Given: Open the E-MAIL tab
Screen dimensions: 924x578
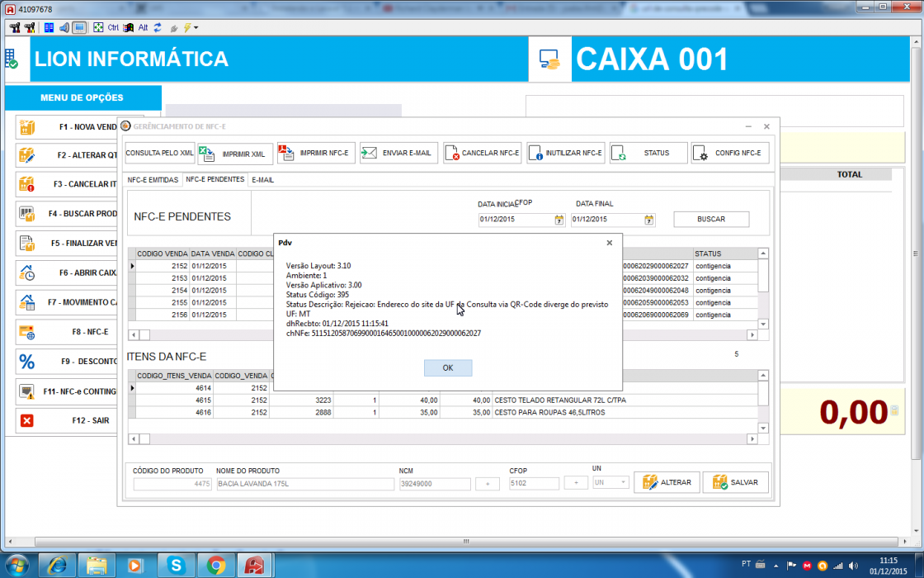Looking at the screenshot, I should [263, 180].
